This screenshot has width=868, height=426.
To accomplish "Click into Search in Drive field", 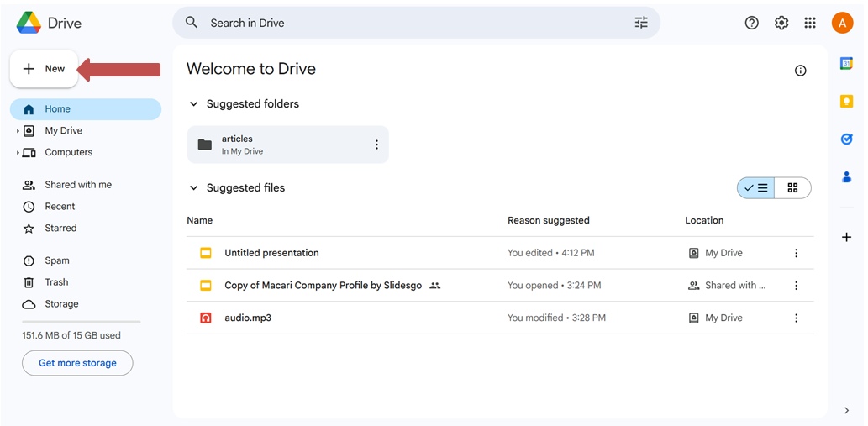I will click(415, 23).
